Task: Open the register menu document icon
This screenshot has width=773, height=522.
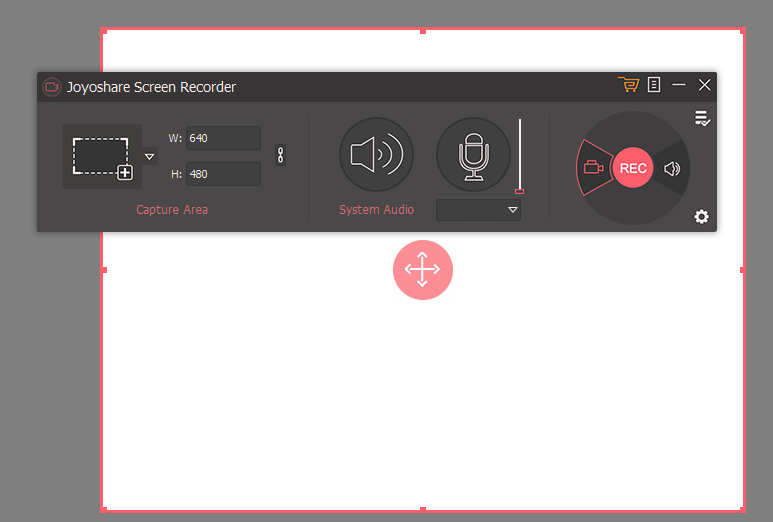Action: [654, 85]
